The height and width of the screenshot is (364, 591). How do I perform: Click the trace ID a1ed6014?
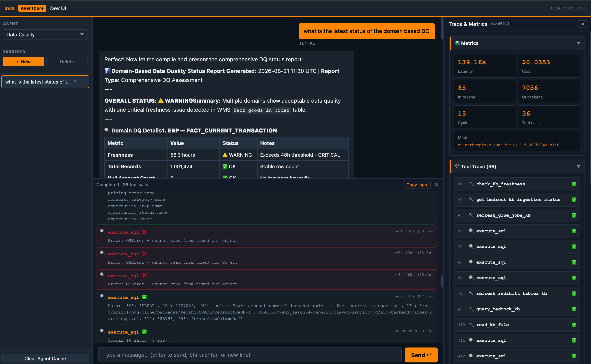[x=500, y=24]
